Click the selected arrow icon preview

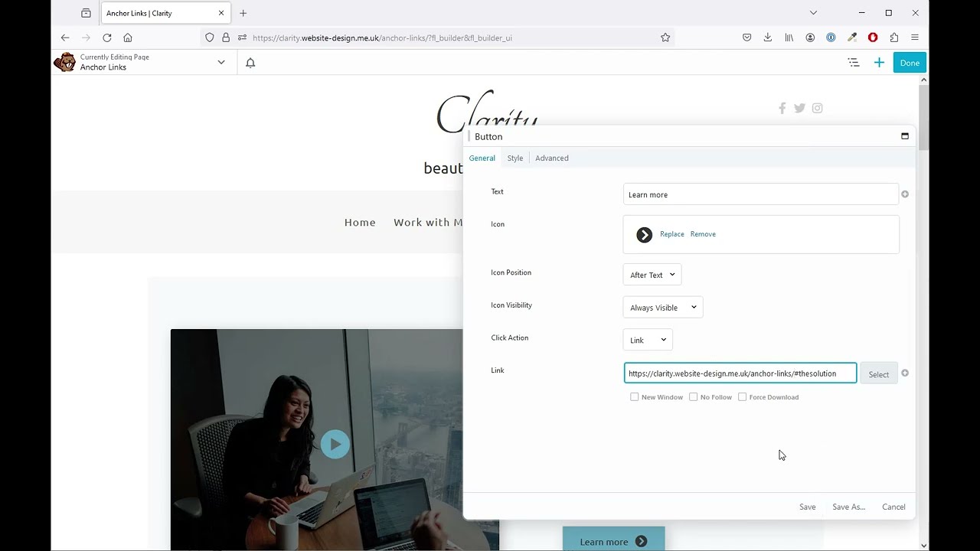(645, 235)
